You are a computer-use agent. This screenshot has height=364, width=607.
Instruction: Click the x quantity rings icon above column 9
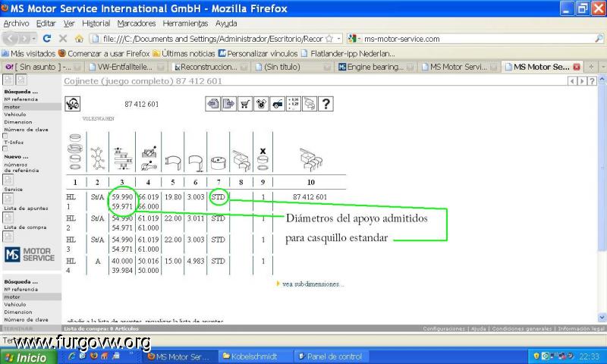pos(263,159)
